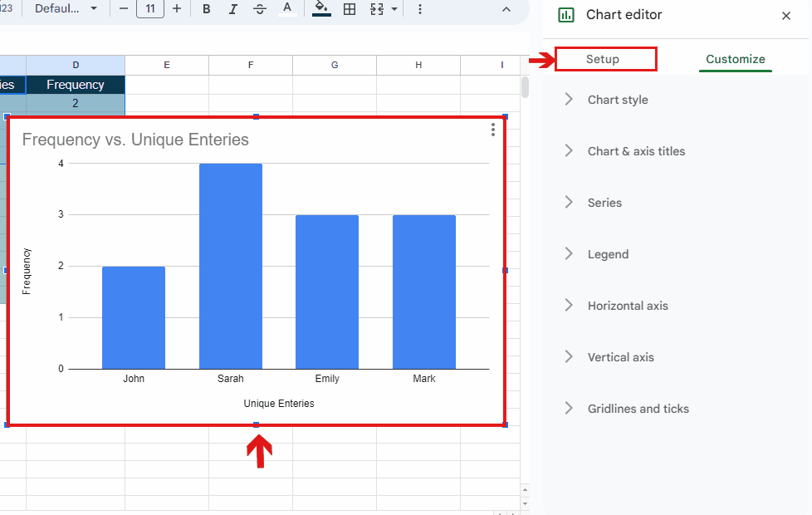Open cell borders options

tap(350, 9)
